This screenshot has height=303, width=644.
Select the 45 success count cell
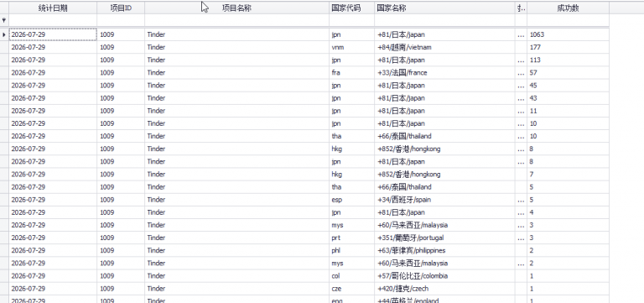click(568, 86)
